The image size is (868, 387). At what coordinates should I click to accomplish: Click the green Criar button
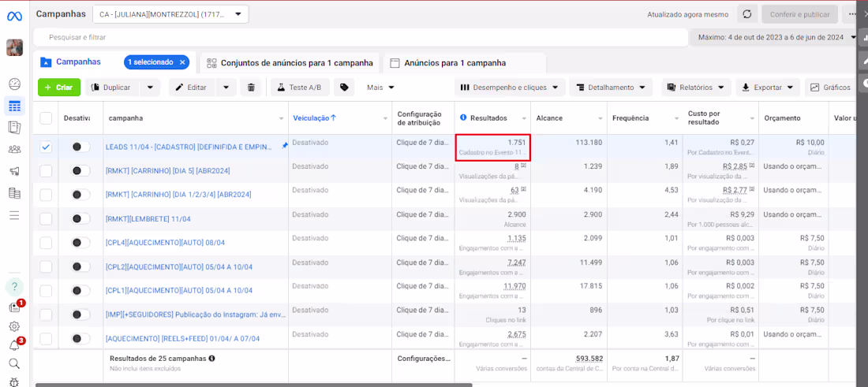[59, 87]
